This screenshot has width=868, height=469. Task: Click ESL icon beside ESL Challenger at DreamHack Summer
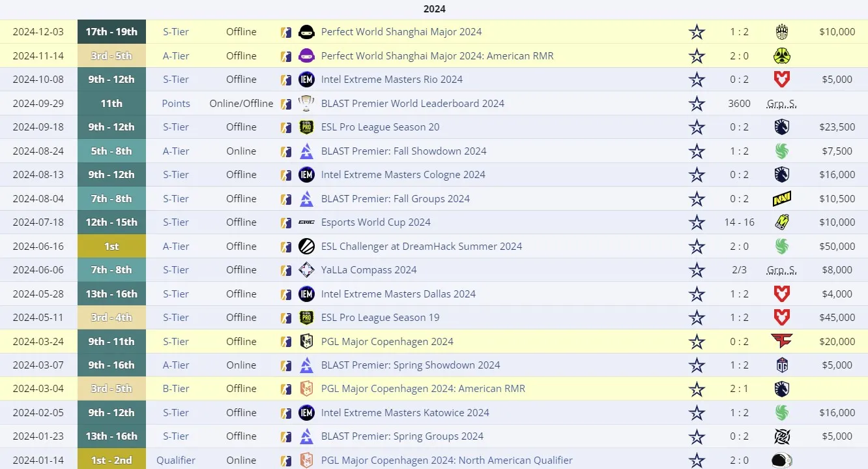pyautogui.click(x=306, y=247)
